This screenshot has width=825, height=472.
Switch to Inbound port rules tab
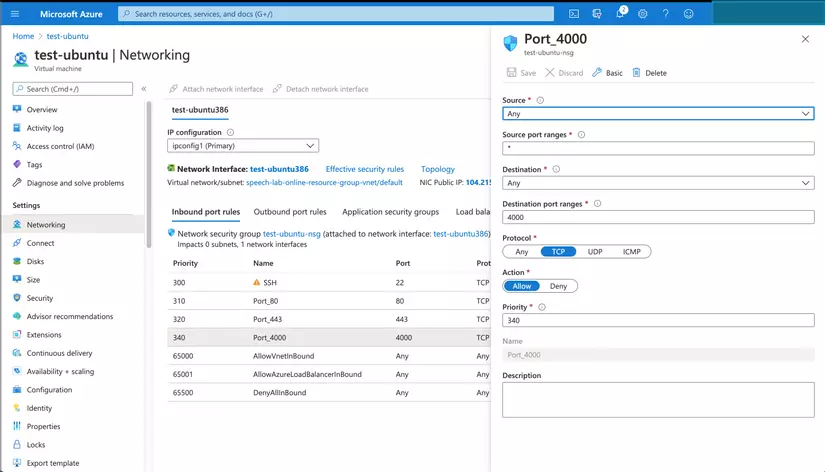pos(206,212)
